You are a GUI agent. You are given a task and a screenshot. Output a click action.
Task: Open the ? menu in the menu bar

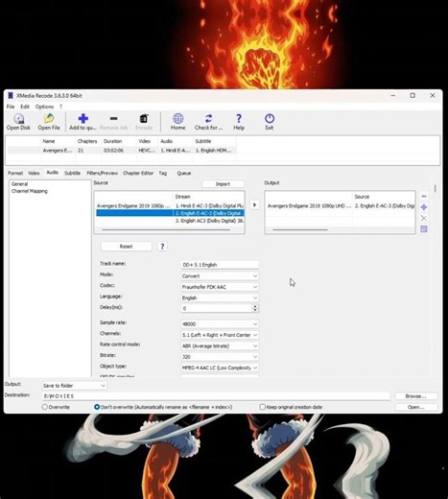tap(60, 107)
